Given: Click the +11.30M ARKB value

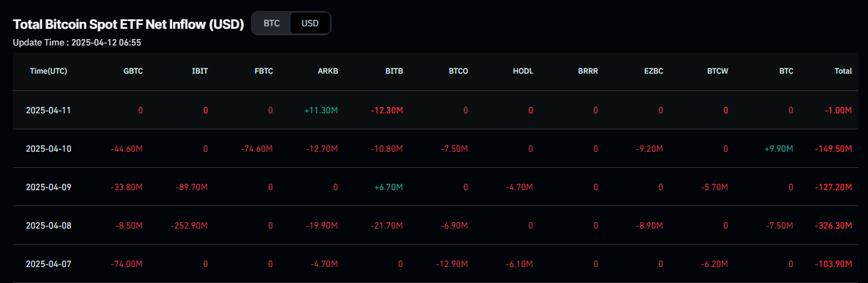Looking at the screenshot, I should 321,110.
